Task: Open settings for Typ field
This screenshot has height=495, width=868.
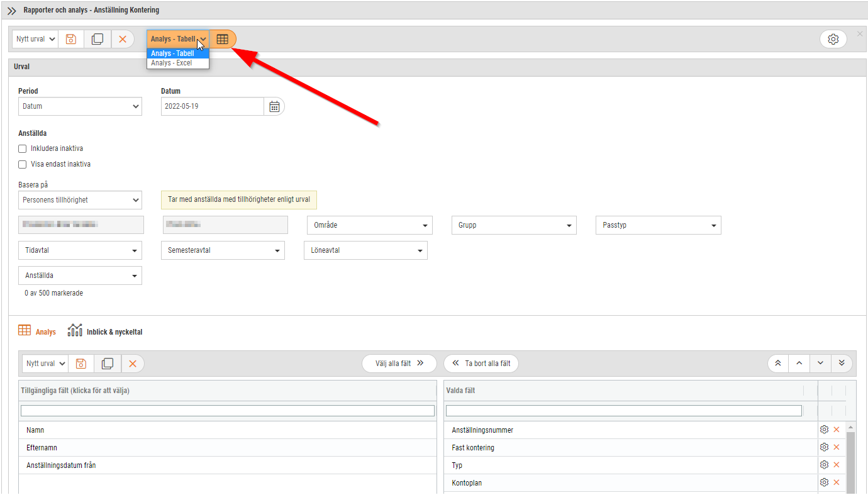Action: point(825,465)
